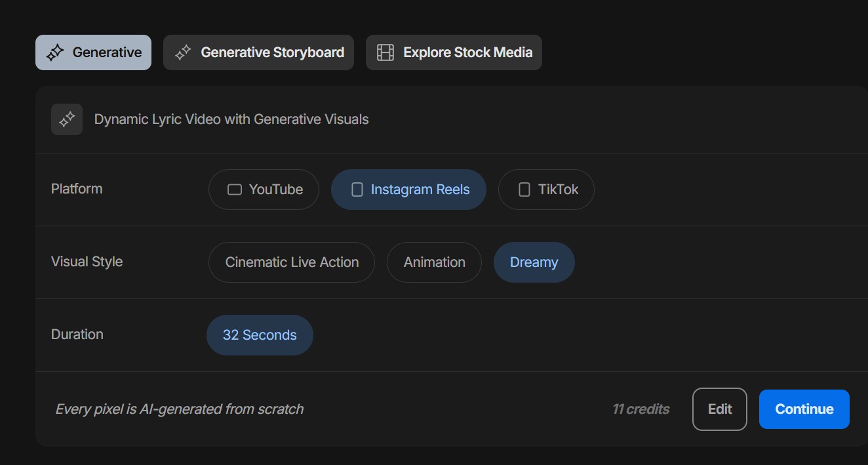The height and width of the screenshot is (465, 868).
Task: Click the Platform row label
Action: point(77,189)
